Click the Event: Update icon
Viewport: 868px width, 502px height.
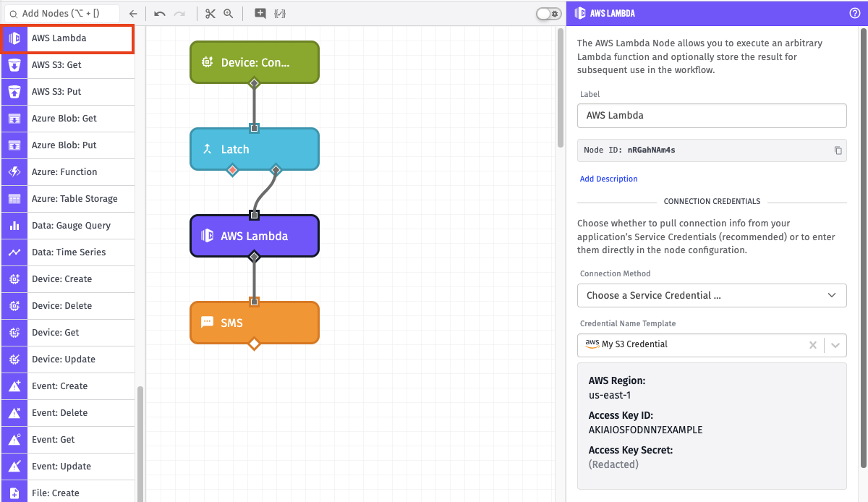click(x=14, y=467)
